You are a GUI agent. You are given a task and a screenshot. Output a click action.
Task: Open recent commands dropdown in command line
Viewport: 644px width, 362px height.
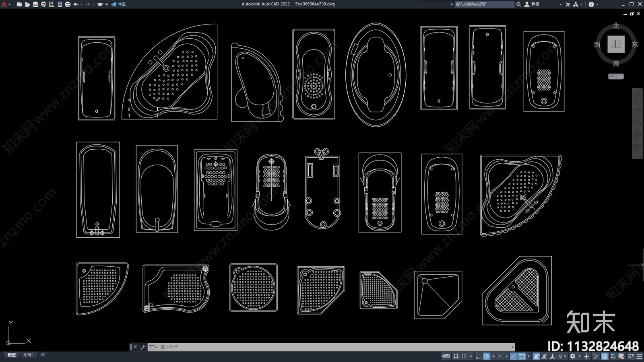(x=153, y=347)
